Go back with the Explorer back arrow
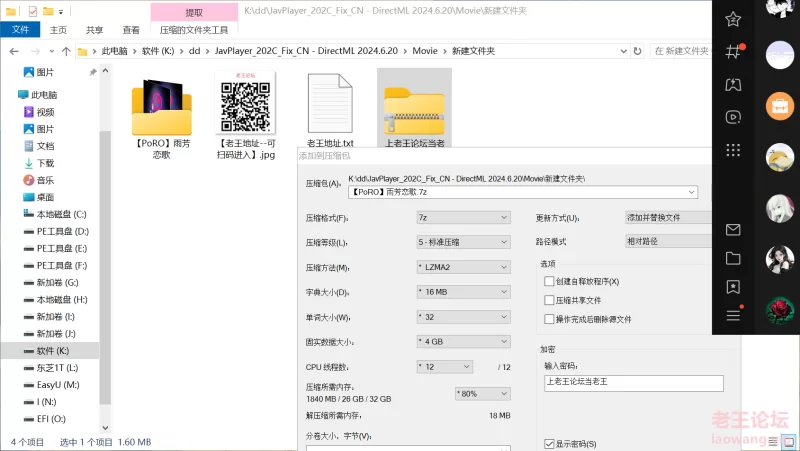This screenshot has height=451, width=800. [x=14, y=51]
